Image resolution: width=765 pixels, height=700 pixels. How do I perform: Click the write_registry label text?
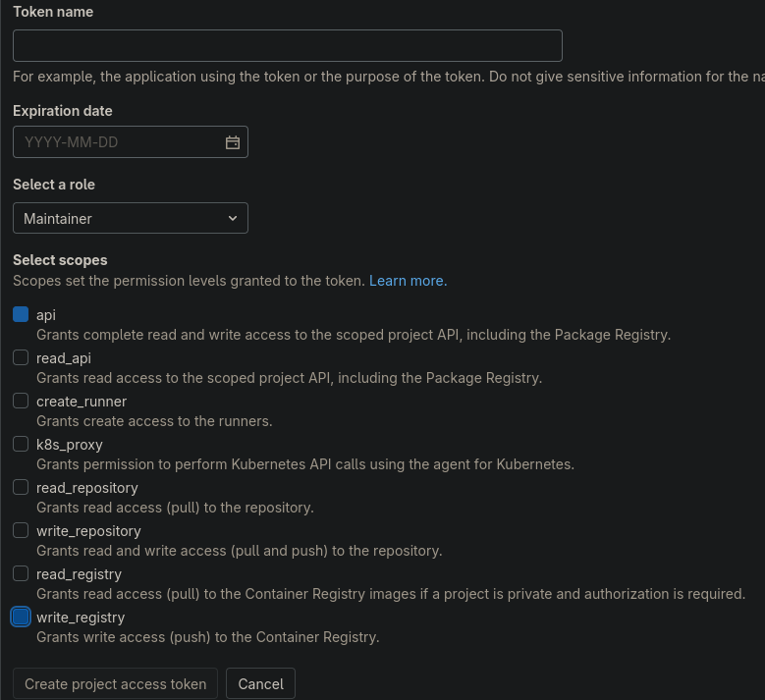pyautogui.click(x=81, y=618)
